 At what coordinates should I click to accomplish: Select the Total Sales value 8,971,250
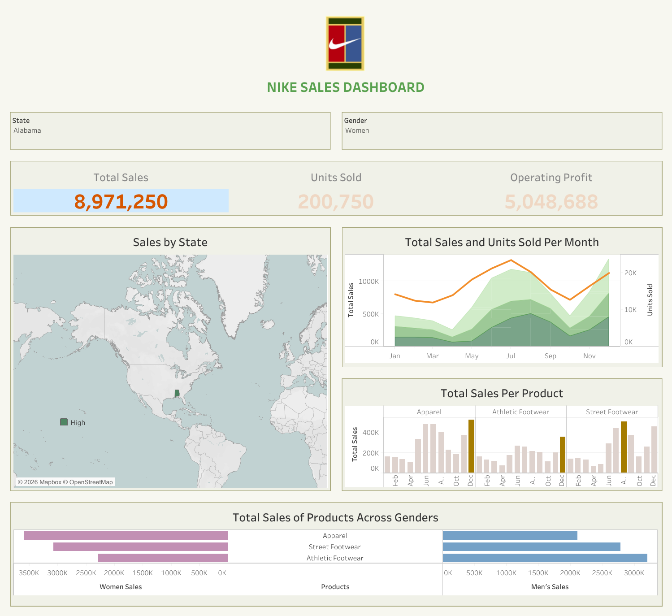tap(121, 201)
